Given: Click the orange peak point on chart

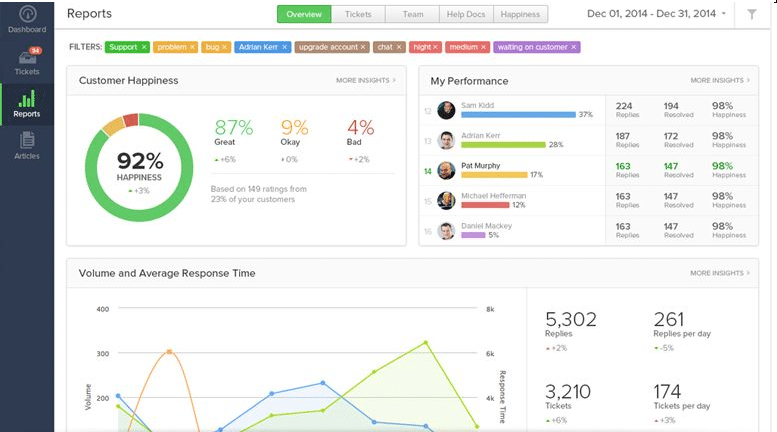Looking at the screenshot, I should click(169, 352).
